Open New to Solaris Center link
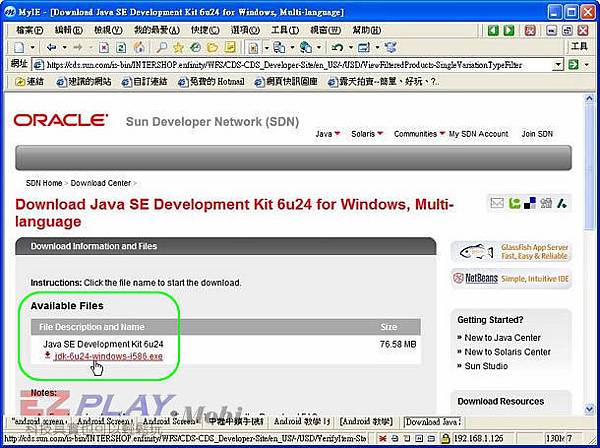600x448 pixels. (x=507, y=352)
